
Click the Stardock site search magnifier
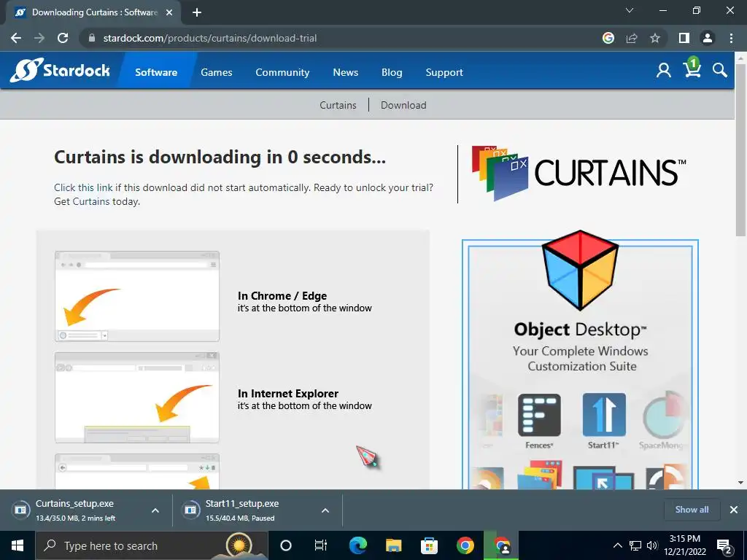(720, 71)
